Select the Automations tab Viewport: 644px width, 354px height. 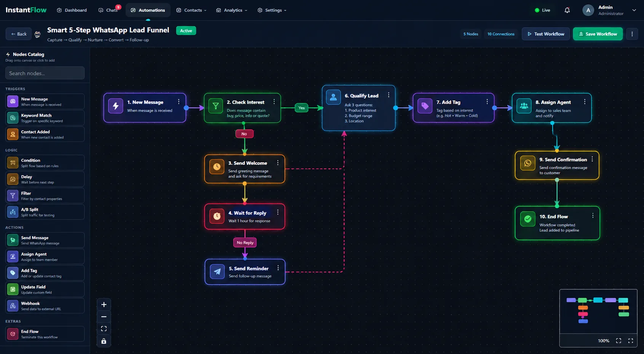pos(148,10)
